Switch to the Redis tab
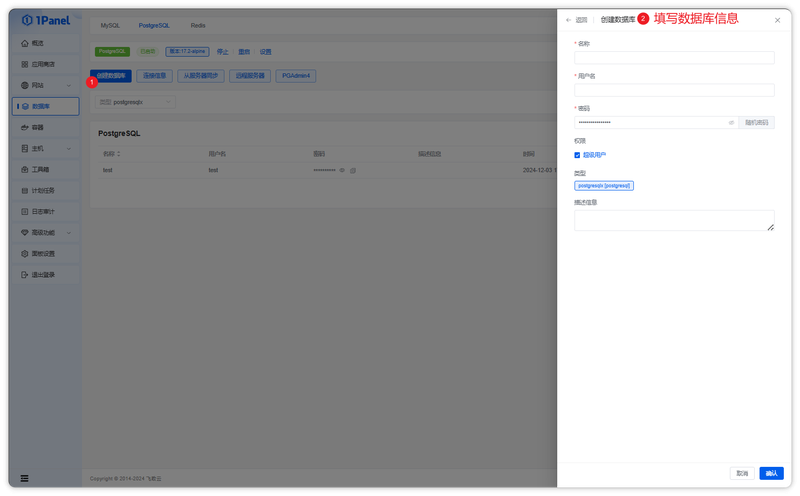Screen dimensions: 800x496 pyautogui.click(x=198, y=26)
